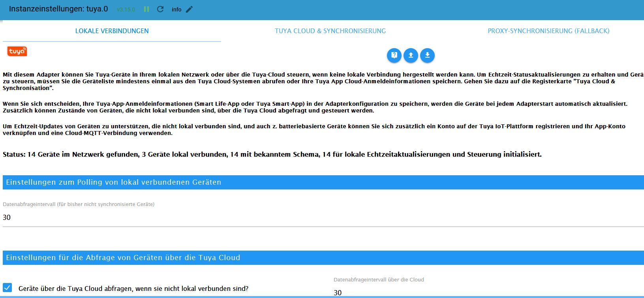644x298 pixels.
Task: Switch to Lokale Verbindungen tab
Action: [112, 31]
